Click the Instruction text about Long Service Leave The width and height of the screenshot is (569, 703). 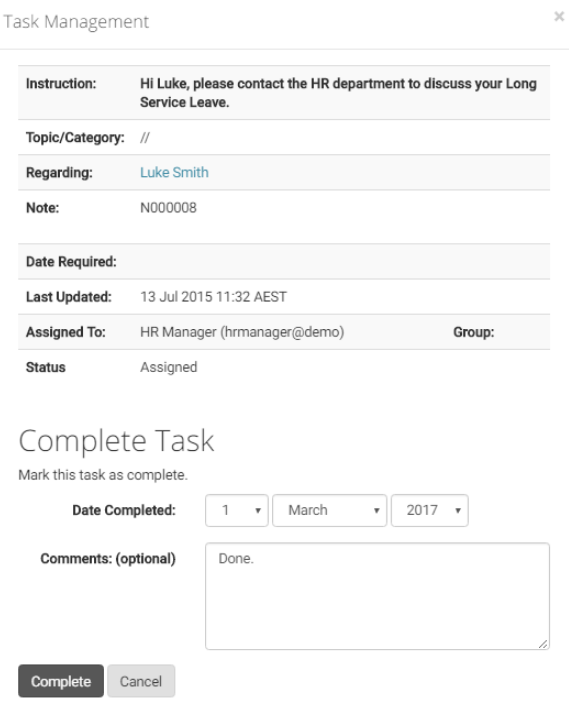pyautogui.click(x=338, y=93)
